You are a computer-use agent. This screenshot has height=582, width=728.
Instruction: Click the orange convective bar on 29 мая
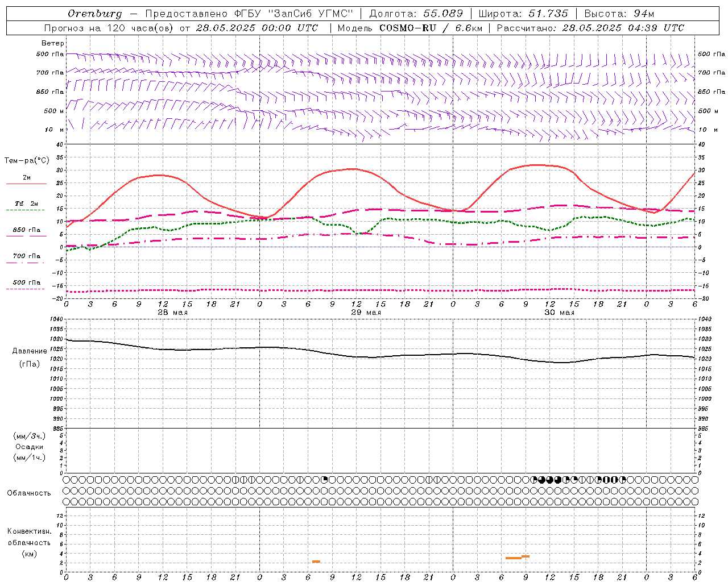[316, 562]
